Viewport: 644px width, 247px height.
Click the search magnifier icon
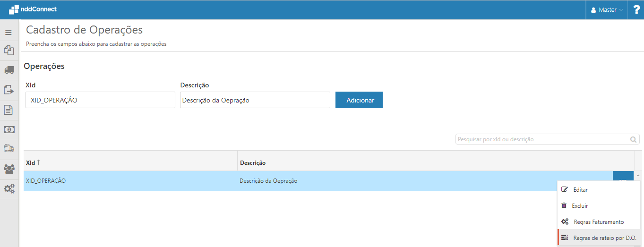coord(633,140)
